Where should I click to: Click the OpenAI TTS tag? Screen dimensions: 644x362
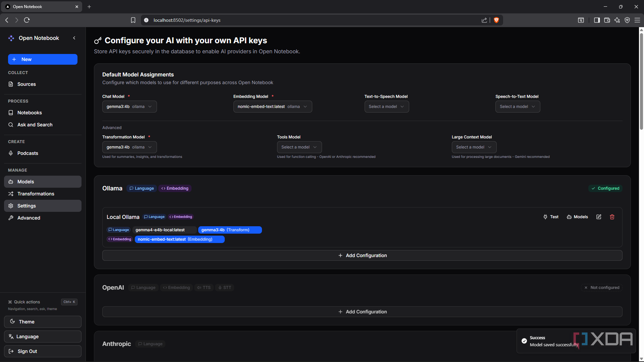[204, 288]
